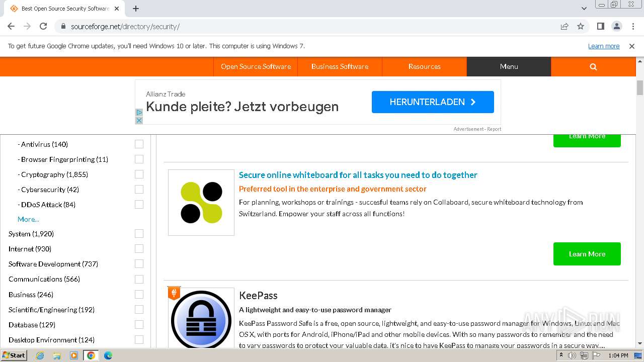Screen dimensions: 644x362
Task: Open the tab search dropdown
Action: pos(584,9)
